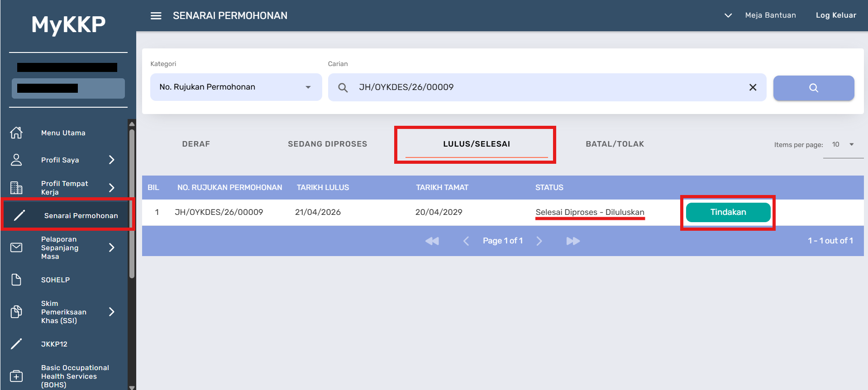Screen dimensions: 868x390
Task: Click the green Tindakan button
Action: coord(728,212)
